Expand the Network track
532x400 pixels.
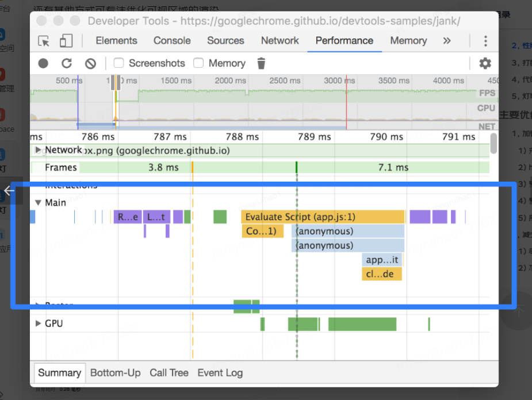coord(39,150)
